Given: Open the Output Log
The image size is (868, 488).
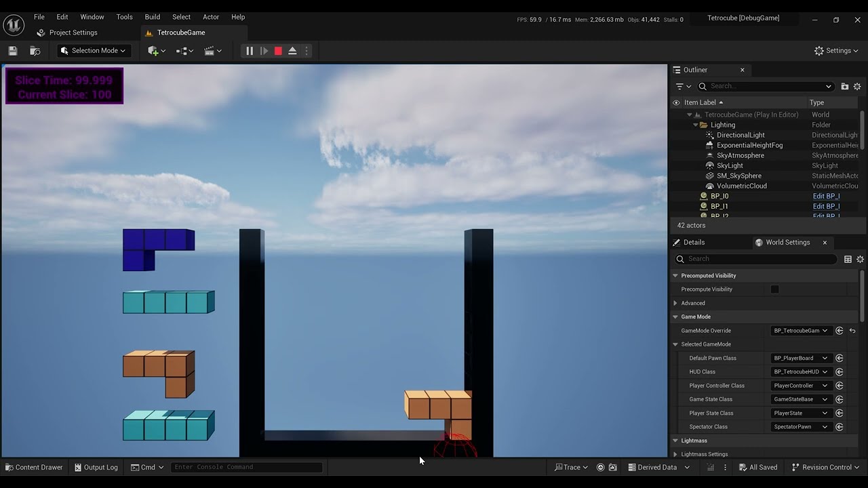Looking at the screenshot, I should tap(96, 467).
